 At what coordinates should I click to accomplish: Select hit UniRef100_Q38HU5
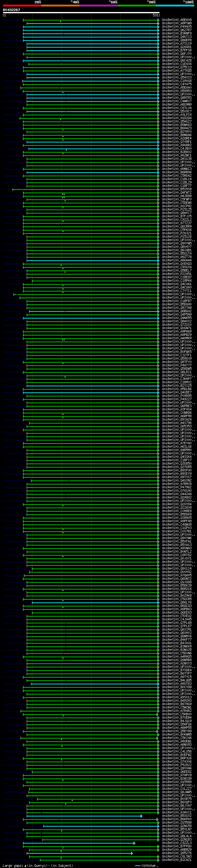[176, 518]
